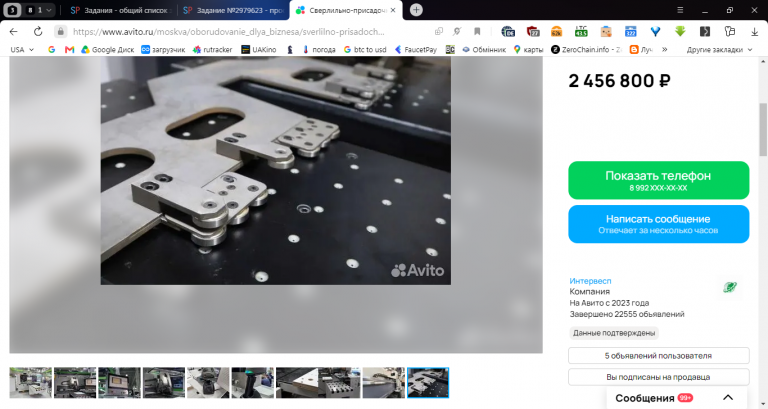Open new tab with plus button
768x409 pixels.
coord(416,10)
